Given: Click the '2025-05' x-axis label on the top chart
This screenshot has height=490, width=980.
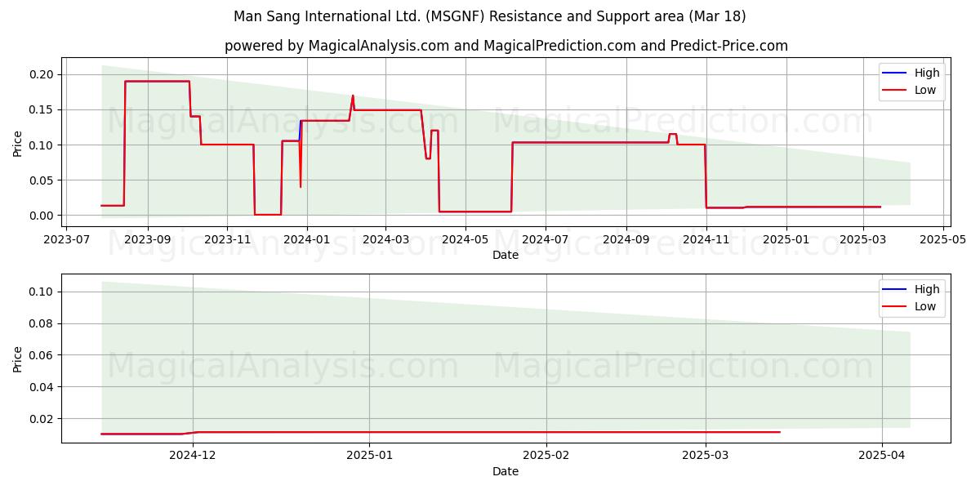Looking at the screenshot, I should 943,239.
